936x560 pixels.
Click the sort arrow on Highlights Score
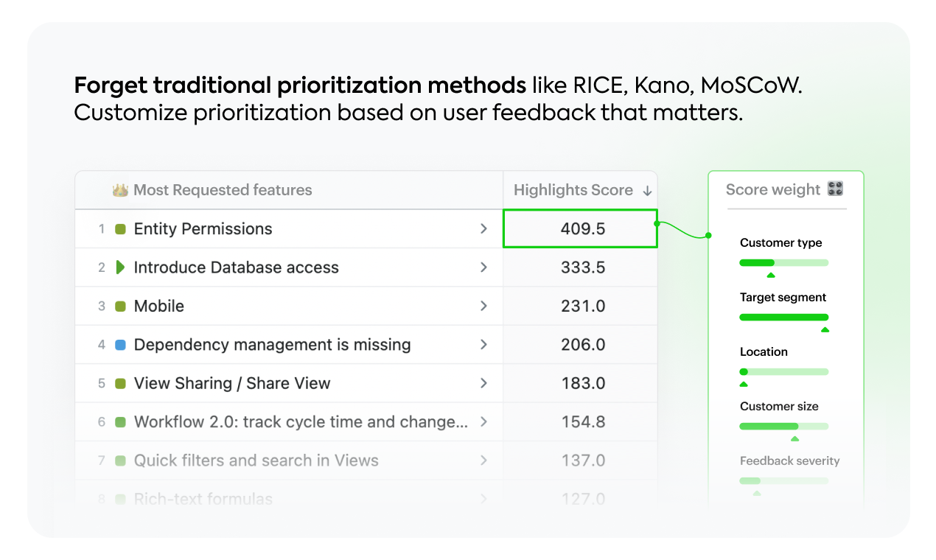647,191
